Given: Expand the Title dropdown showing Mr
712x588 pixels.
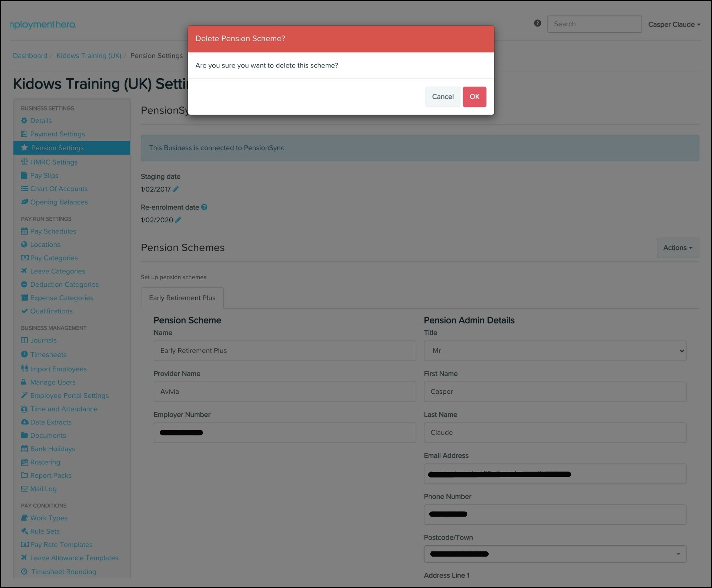Looking at the screenshot, I should pyautogui.click(x=555, y=351).
